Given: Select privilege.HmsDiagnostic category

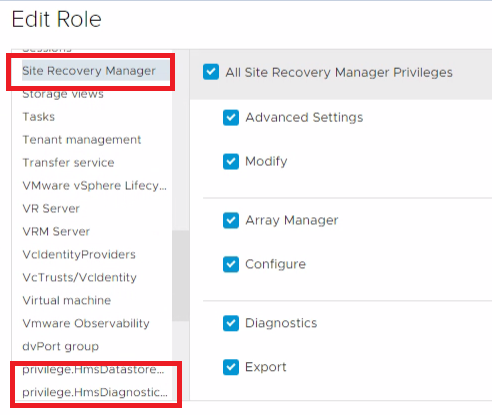Looking at the screenshot, I should click(x=95, y=392).
